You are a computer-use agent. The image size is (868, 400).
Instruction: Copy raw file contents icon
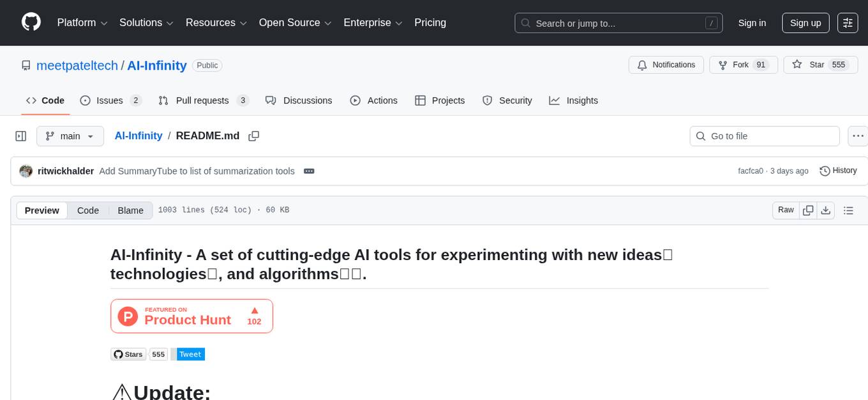pos(808,210)
